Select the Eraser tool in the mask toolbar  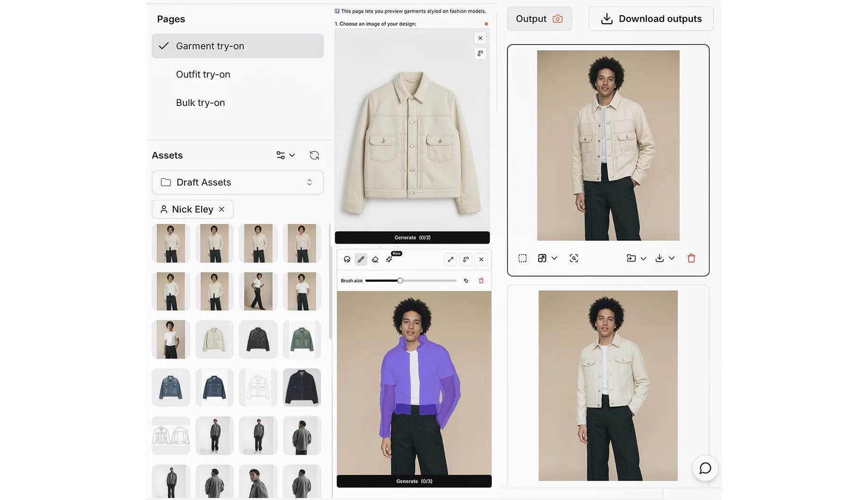[375, 259]
